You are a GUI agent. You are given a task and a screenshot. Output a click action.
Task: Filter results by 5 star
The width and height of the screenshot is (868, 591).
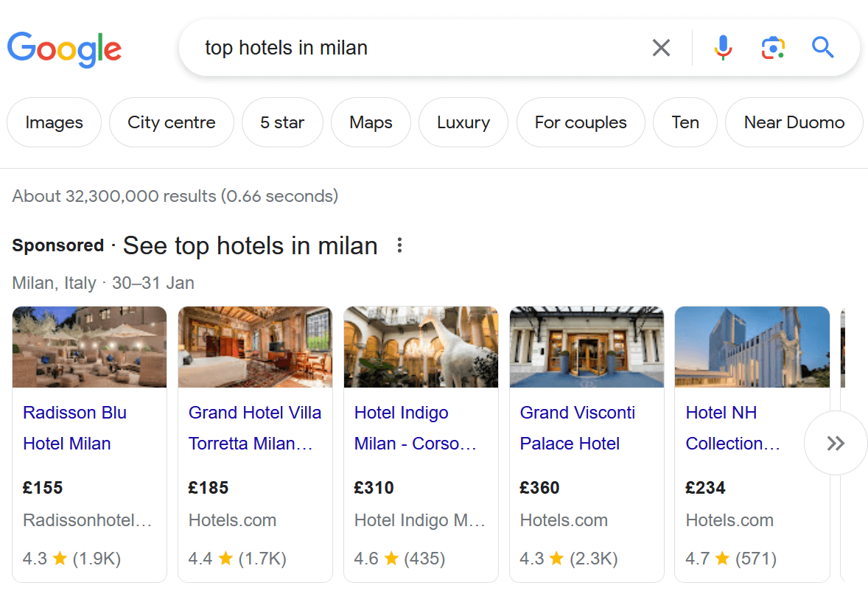282,122
